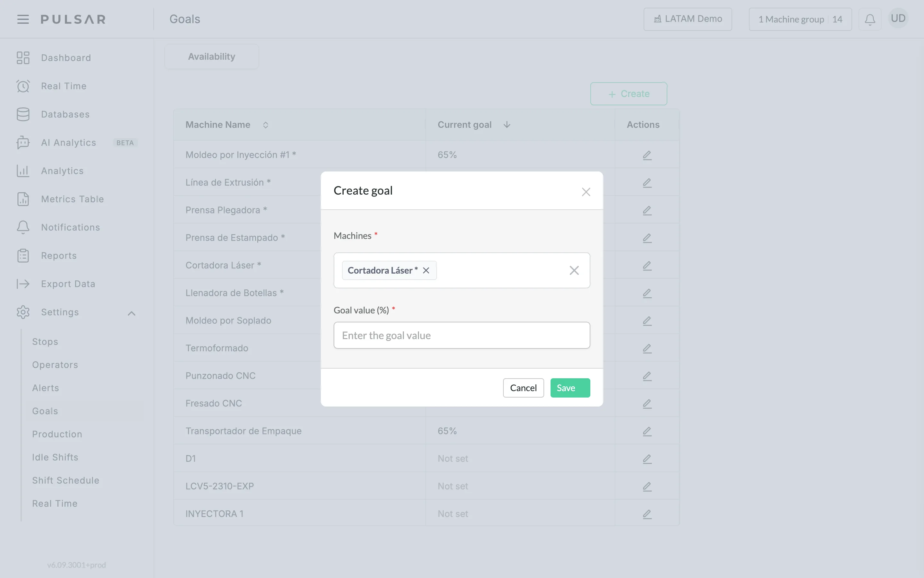
Task: Click the notification bell in header
Action: pos(870,19)
